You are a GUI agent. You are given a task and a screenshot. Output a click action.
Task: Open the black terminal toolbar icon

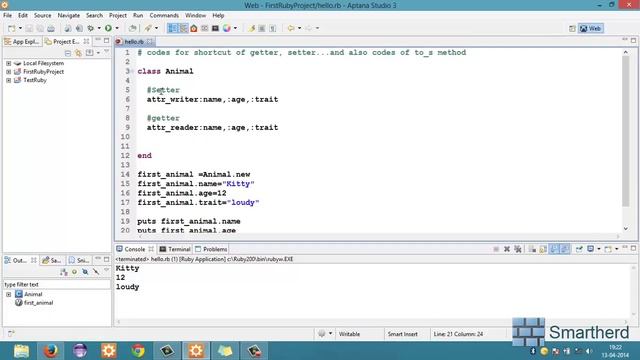[x=216, y=28]
